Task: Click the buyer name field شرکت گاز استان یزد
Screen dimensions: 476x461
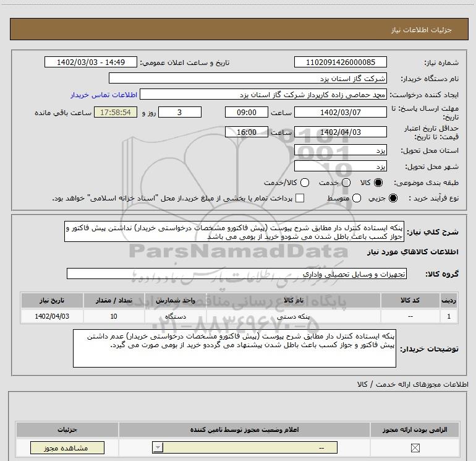Action: (248, 78)
